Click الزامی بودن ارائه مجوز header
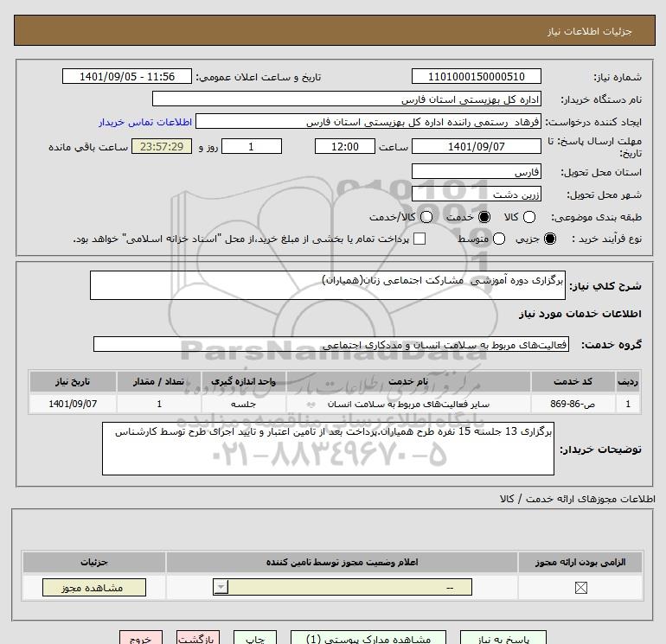The image size is (666, 644). pos(580,562)
